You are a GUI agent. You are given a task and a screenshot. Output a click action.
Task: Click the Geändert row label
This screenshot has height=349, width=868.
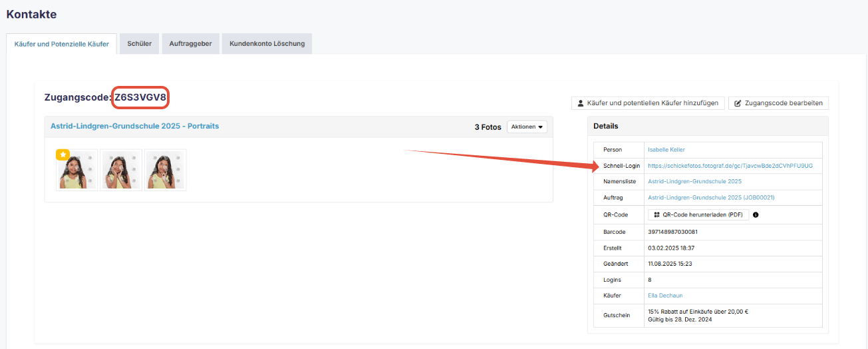(615, 264)
